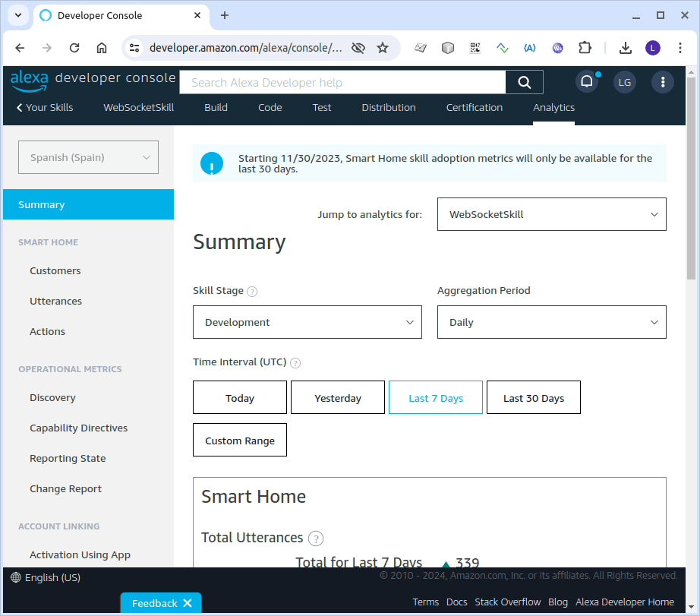Open the Stack Overflow footer link
The width and height of the screenshot is (700, 616).
tap(508, 602)
